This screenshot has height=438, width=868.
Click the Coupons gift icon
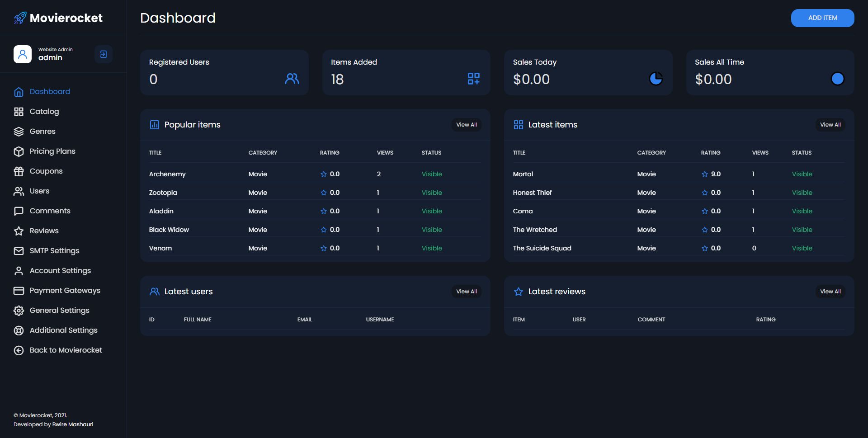coord(19,171)
